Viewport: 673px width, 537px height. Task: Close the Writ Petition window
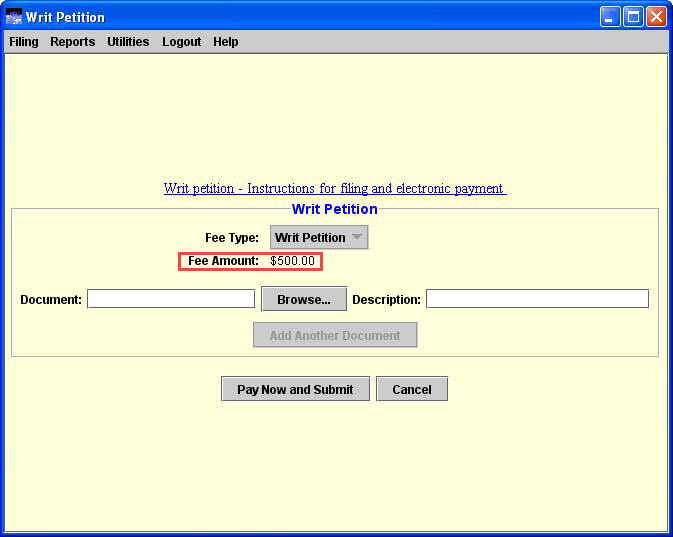click(657, 17)
